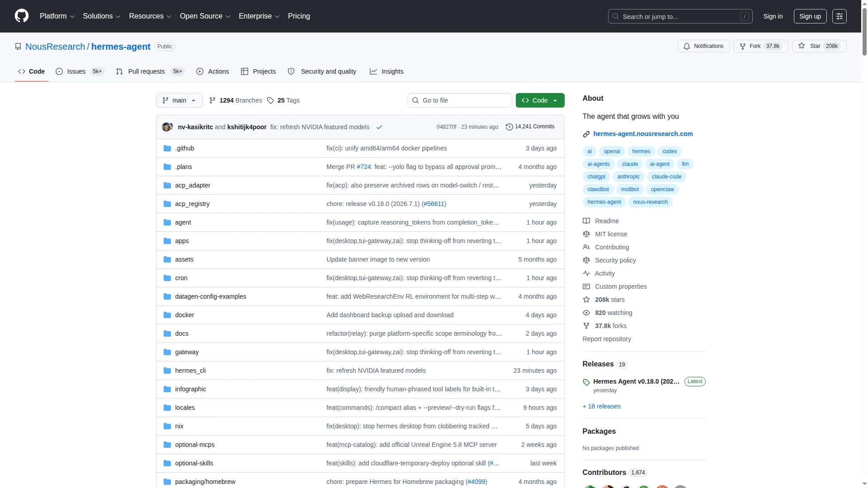This screenshot has height=488, width=868.
Task: Expand the Solutions menu
Action: tap(102, 16)
